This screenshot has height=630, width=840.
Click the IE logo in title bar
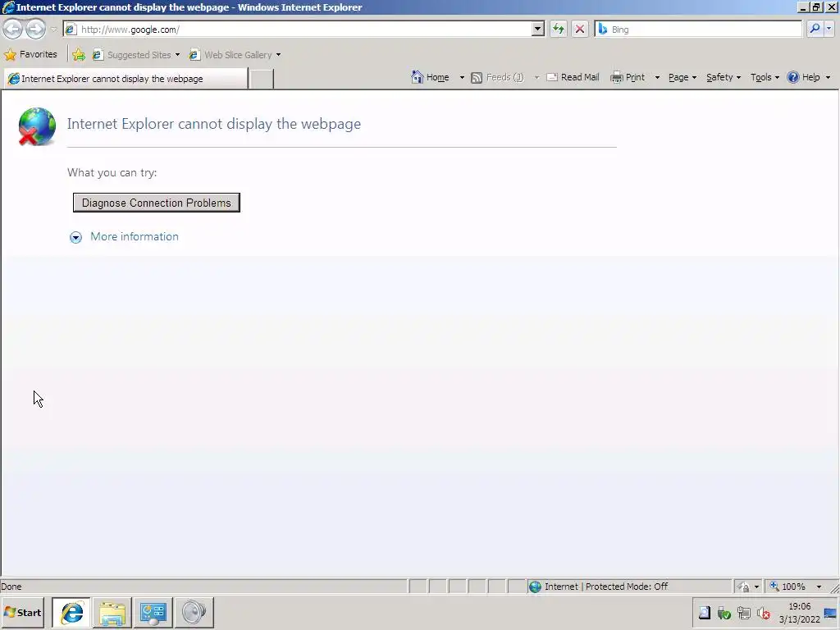tap(8, 7)
